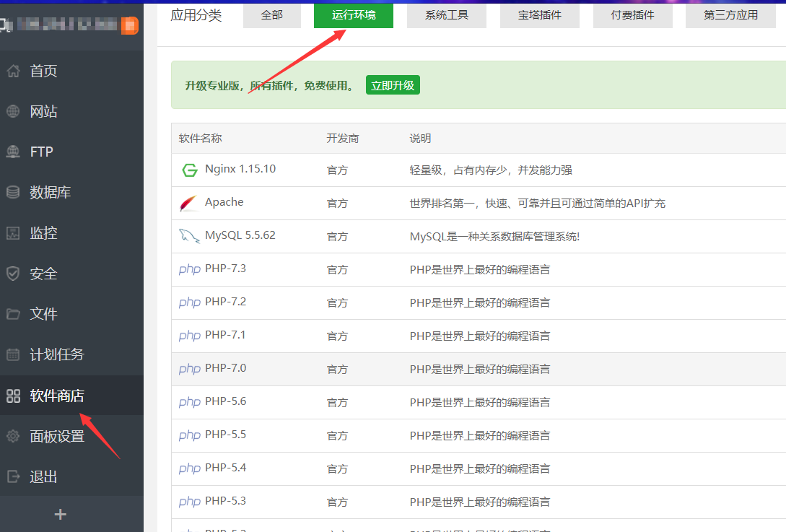Click the 软件名称 column header
786x532 pixels.
point(200,139)
